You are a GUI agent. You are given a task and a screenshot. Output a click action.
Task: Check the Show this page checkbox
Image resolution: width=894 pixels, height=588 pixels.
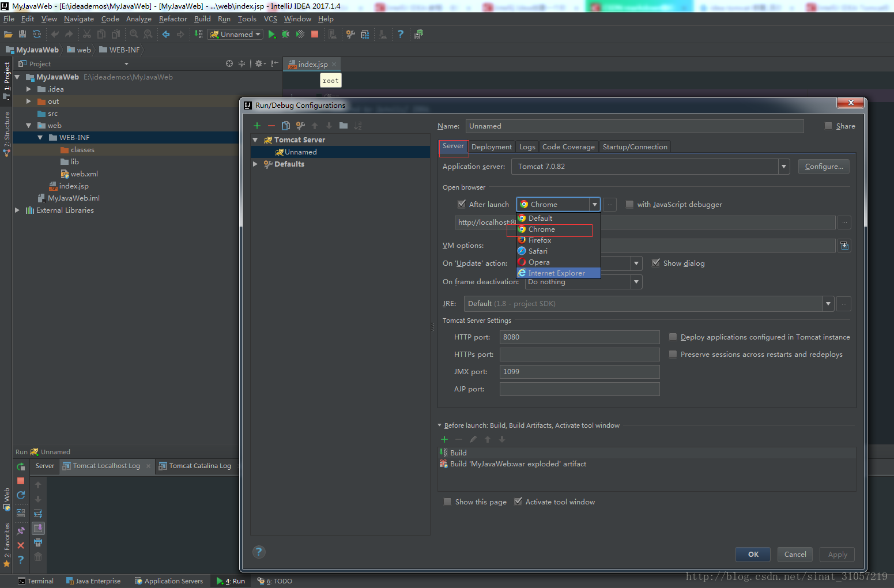(x=447, y=502)
